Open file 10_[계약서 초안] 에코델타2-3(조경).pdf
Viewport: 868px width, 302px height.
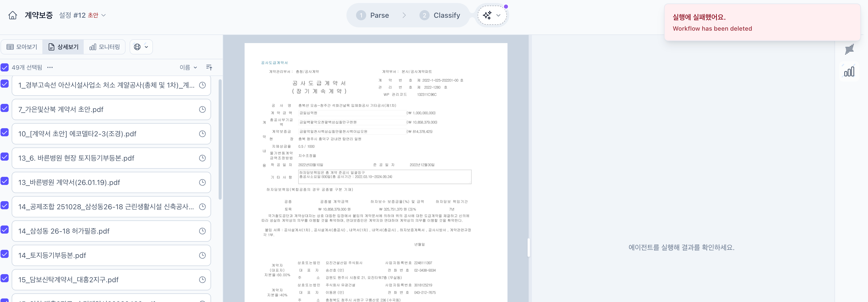(111, 134)
